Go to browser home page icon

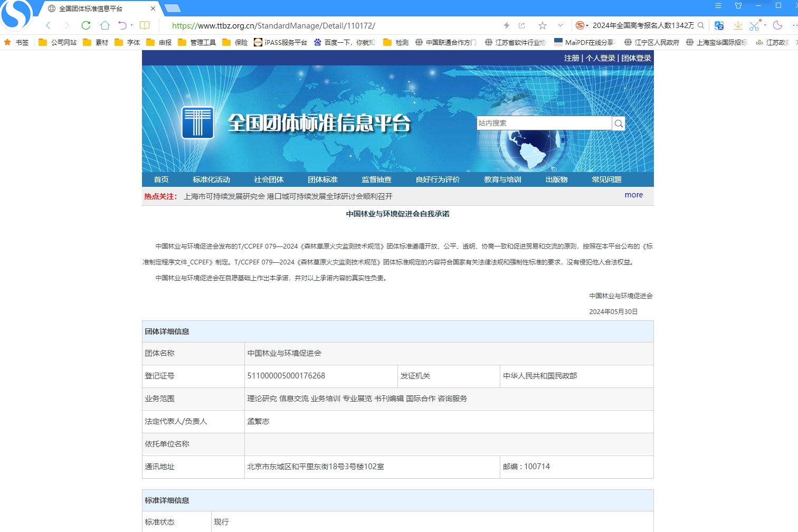pyautogui.click(x=105, y=25)
